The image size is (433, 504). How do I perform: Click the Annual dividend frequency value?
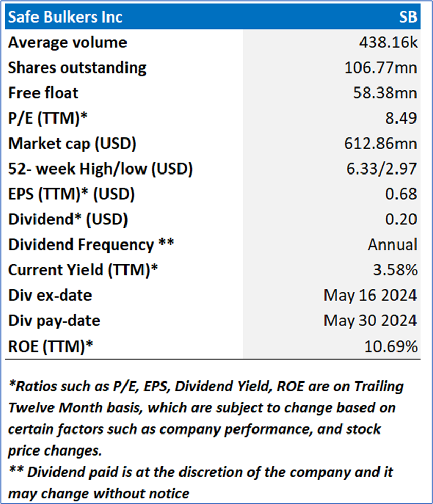[392, 245]
